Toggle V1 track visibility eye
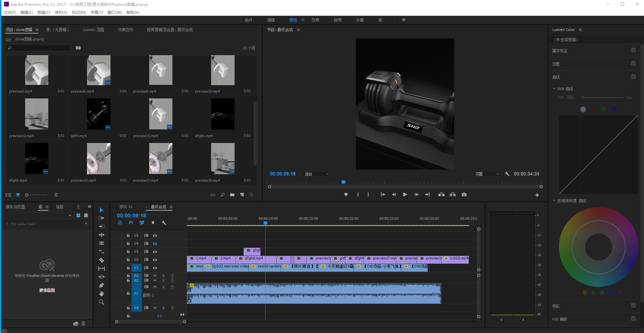Screen dimensions: 644x333 click(155, 268)
